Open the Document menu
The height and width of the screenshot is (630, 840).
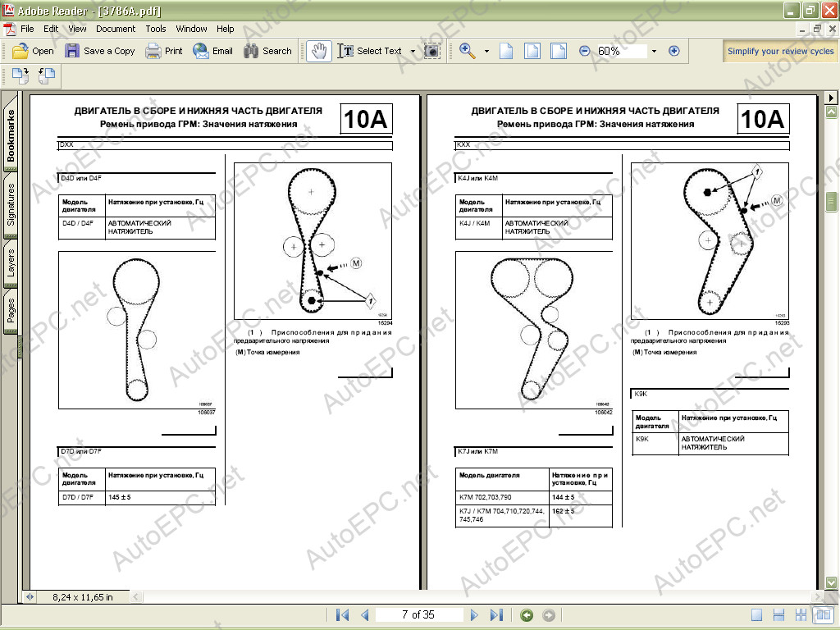pyautogui.click(x=115, y=29)
